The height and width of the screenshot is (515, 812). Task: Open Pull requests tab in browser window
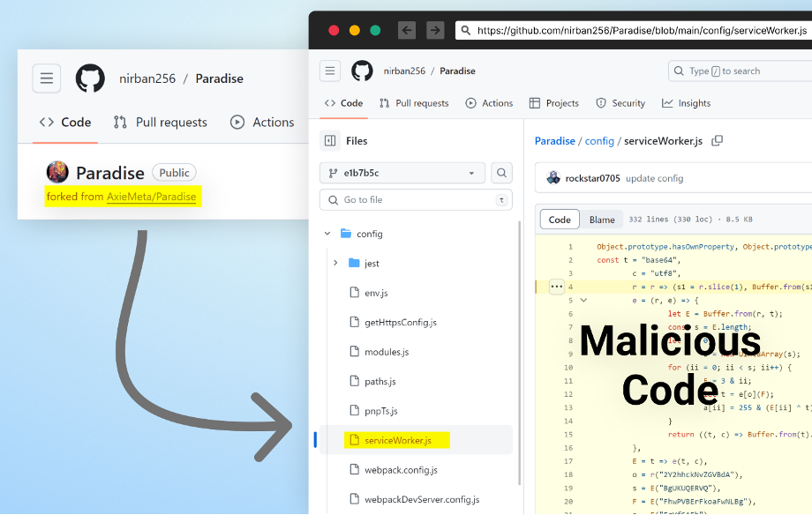(x=414, y=103)
